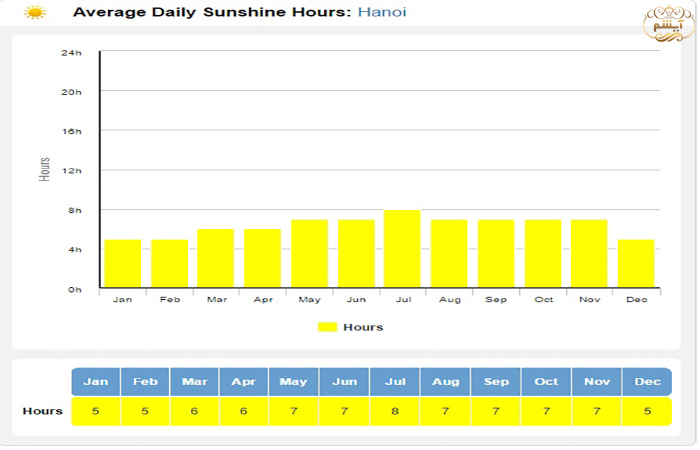700x450 pixels.
Task: Select the Mar bar in the chart
Action: (x=216, y=259)
